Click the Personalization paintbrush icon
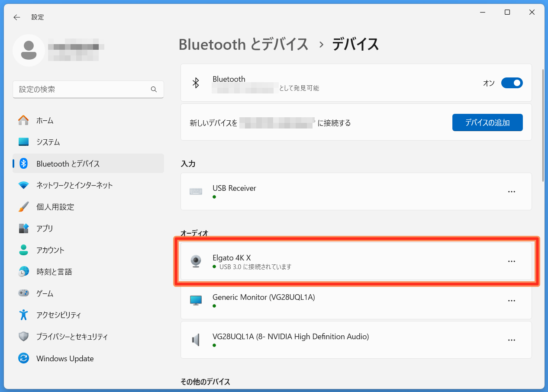The image size is (548, 392). tap(23, 207)
